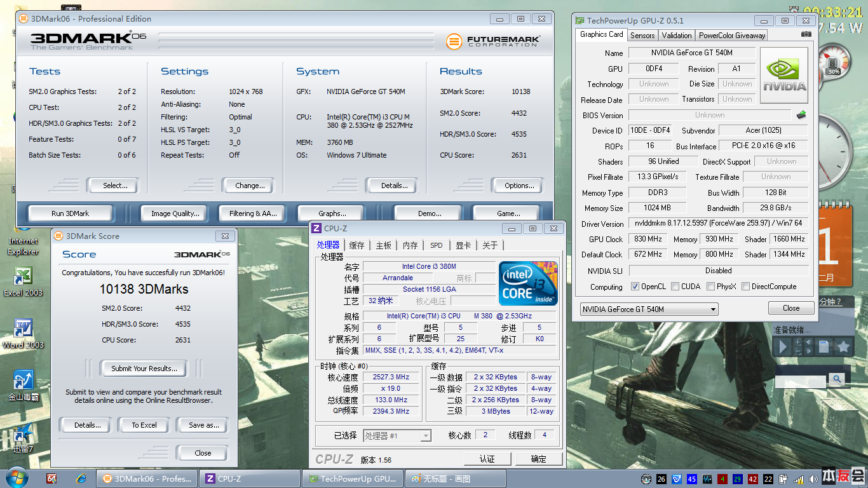The height and width of the screenshot is (488, 868).
Task: Switch to the 显卡 tab in CPU-Z
Action: click(463, 245)
